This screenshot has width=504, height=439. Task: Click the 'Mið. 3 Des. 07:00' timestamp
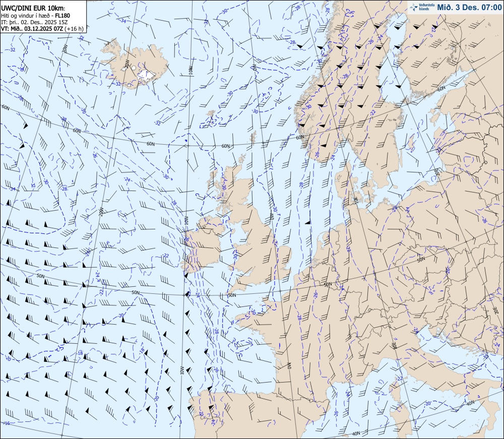pyautogui.click(x=469, y=8)
